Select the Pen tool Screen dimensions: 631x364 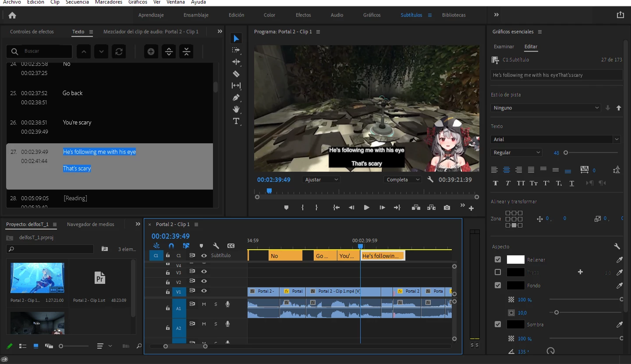point(236,97)
